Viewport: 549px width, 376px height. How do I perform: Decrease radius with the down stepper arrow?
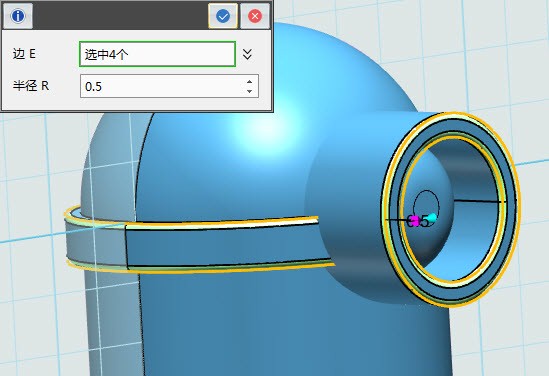point(249,91)
